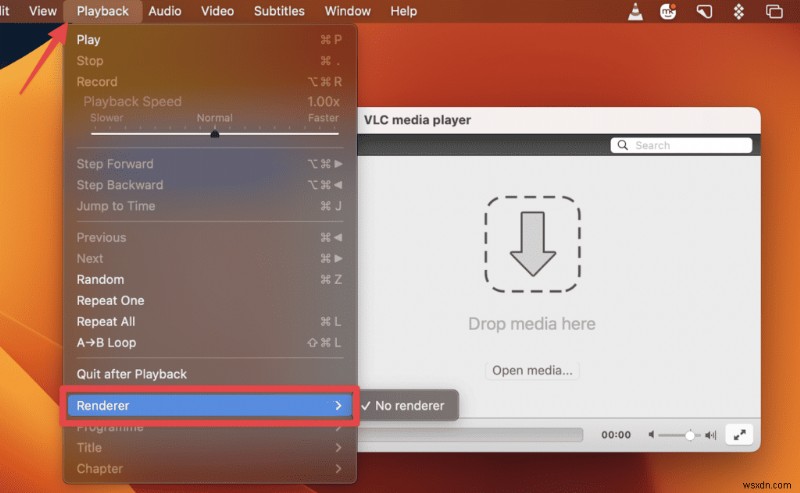Click the tag-shaped menu bar icon
Viewport: 800px width, 493px height.
tap(704, 11)
